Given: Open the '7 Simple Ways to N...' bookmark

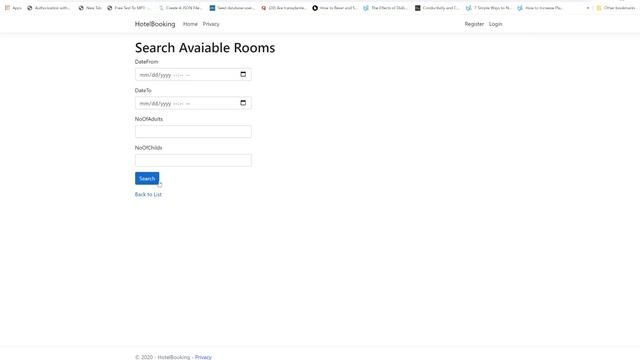Looking at the screenshot, I should 489,8.
